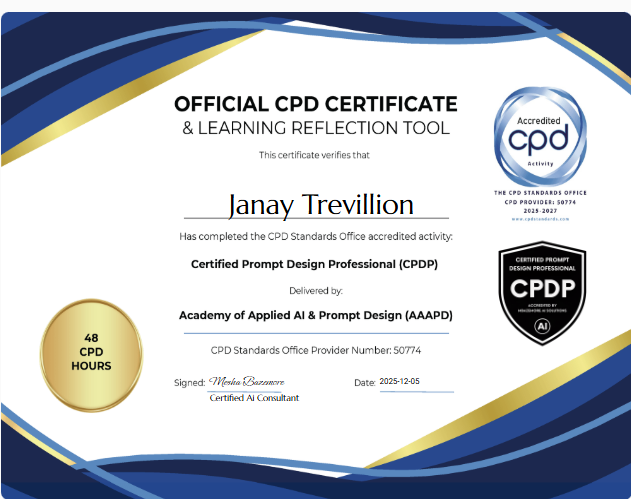Click the OFFICIAL CPD CERTIFICATE heading

coord(316,104)
